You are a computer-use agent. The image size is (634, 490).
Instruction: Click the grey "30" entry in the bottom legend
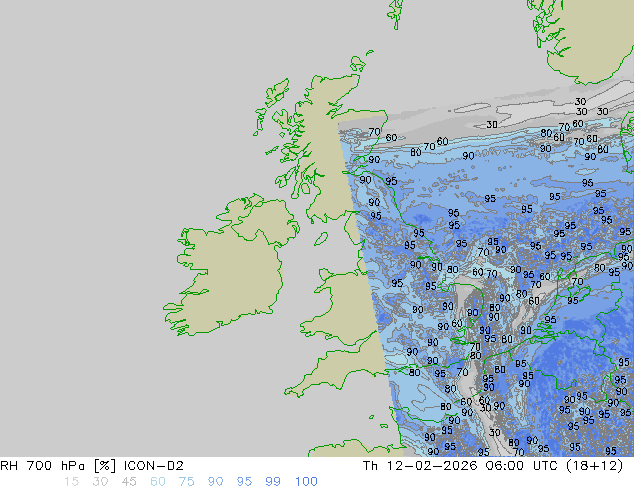point(100,482)
